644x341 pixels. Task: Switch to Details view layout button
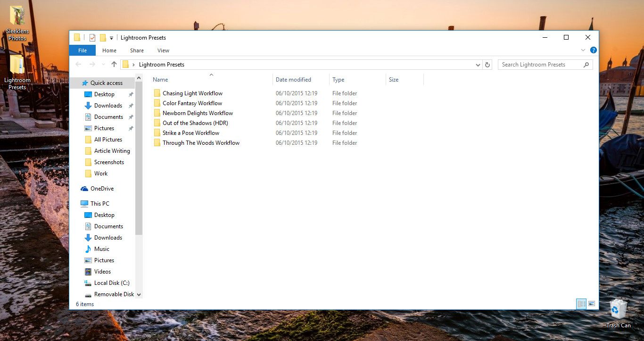pos(582,304)
